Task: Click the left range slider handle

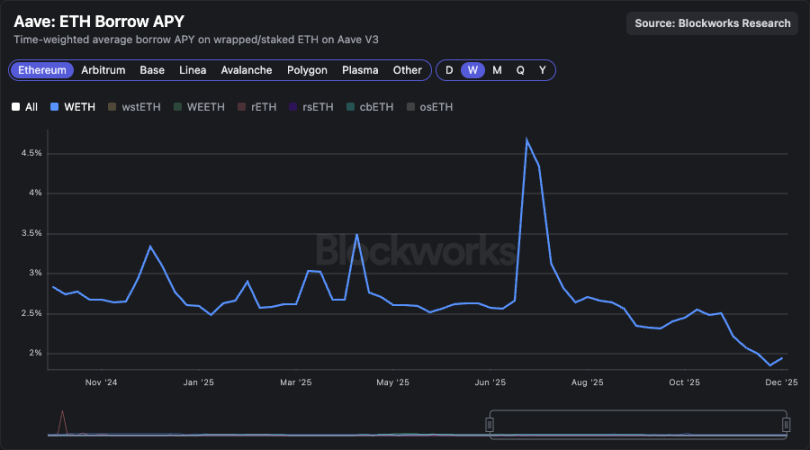Action: pos(490,425)
